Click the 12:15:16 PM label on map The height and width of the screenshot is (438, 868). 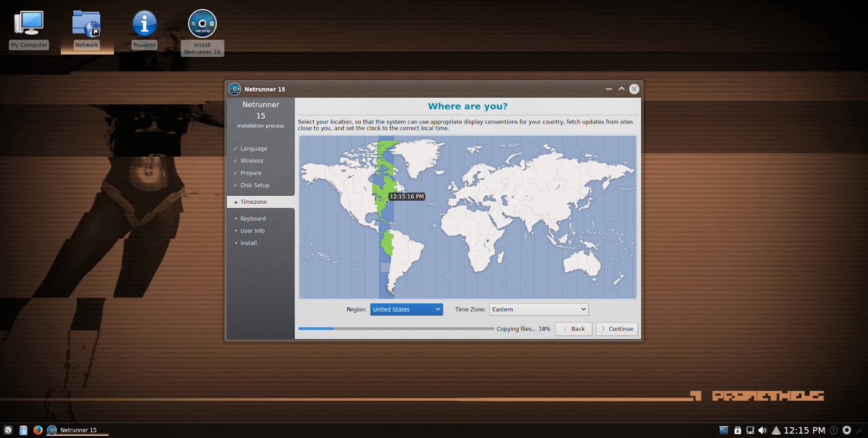click(x=407, y=197)
